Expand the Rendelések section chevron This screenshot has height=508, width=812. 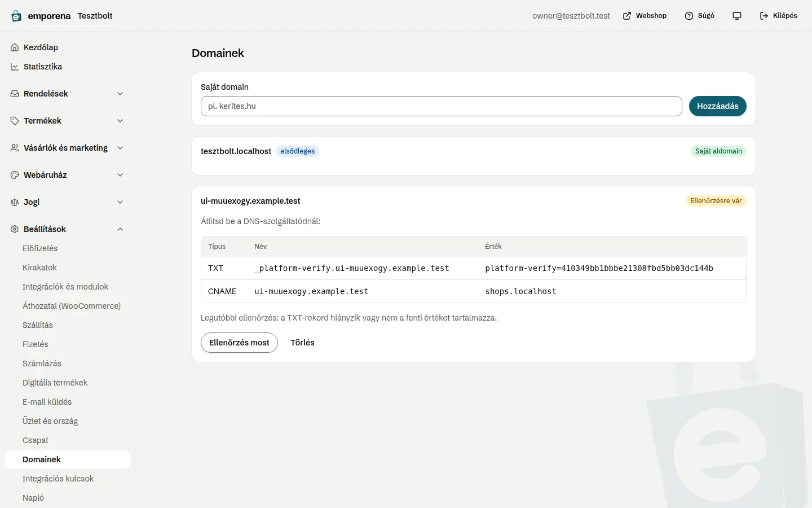(120, 94)
